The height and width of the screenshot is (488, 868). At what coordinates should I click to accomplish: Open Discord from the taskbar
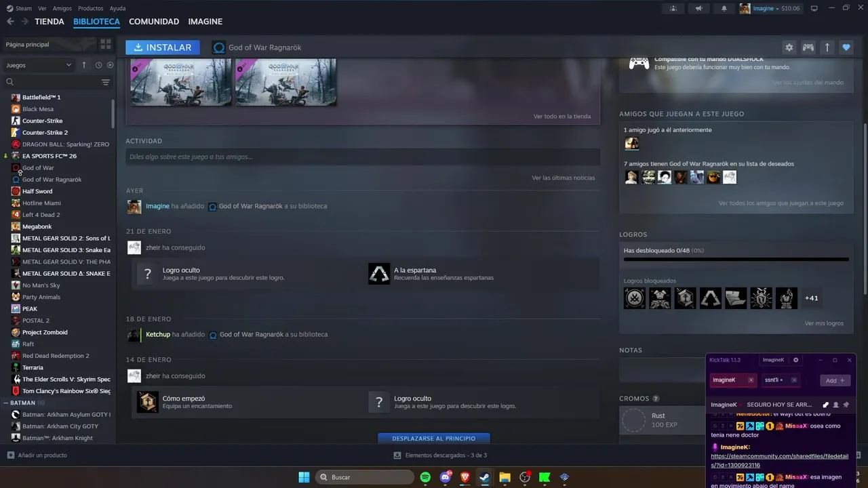446,477
